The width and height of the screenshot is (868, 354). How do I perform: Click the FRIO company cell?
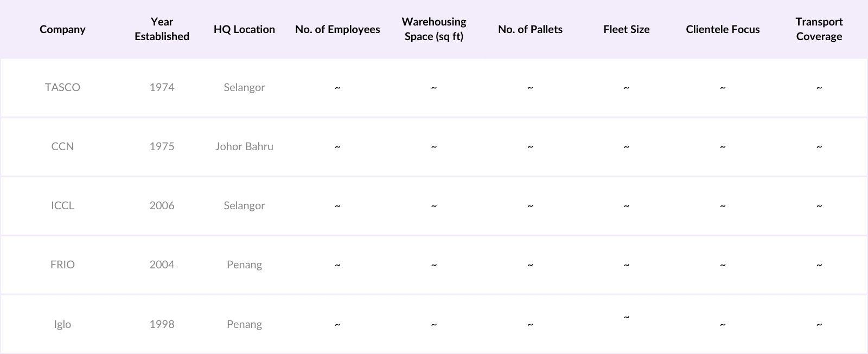(x=62, y=265)
